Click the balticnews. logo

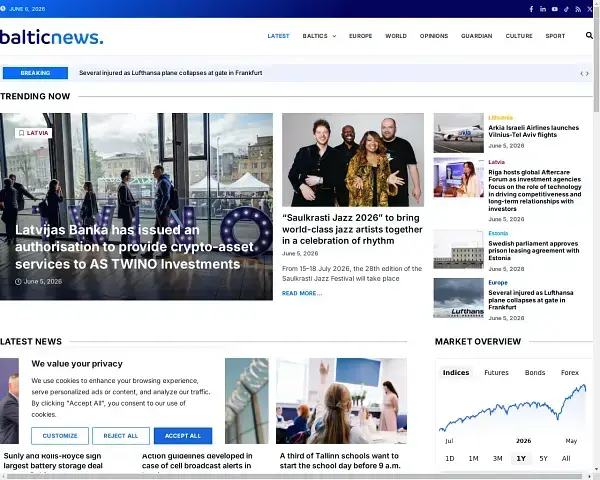click(x=52, y=37)
